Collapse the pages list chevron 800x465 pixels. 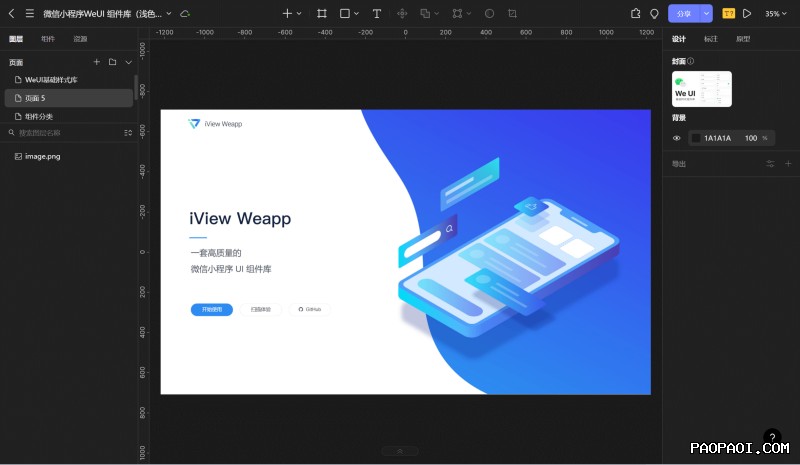point(128,62)
